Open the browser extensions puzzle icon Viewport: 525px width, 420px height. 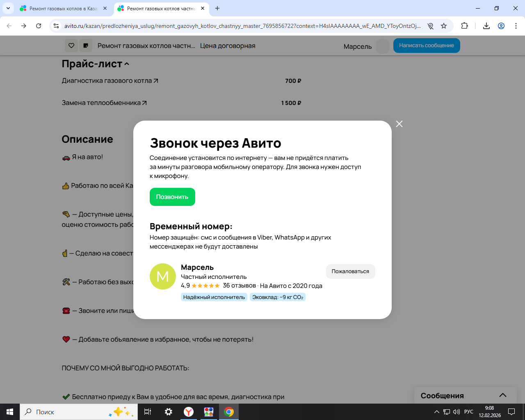point(464,26)
